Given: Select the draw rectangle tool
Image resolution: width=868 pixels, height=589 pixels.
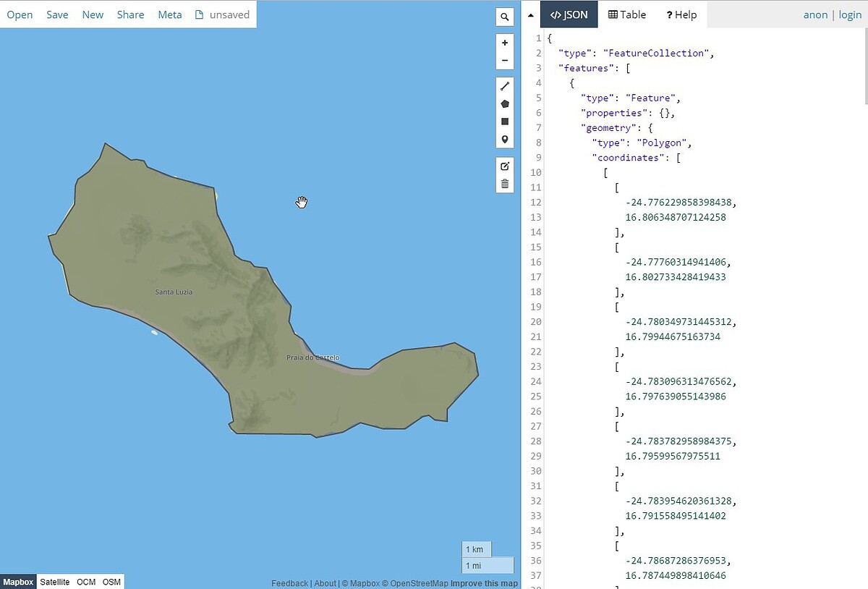Looking at the screenshot, I should pyautogui.click(x=505, y=122).
